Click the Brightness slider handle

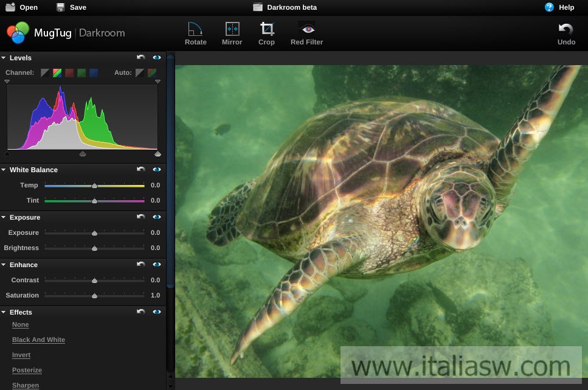point(94,248)
